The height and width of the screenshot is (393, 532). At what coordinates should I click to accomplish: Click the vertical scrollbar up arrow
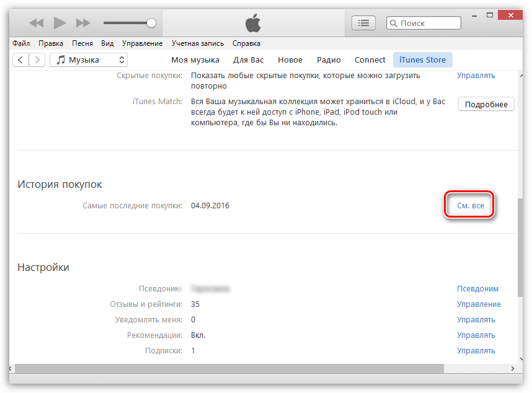pos(521,75)
